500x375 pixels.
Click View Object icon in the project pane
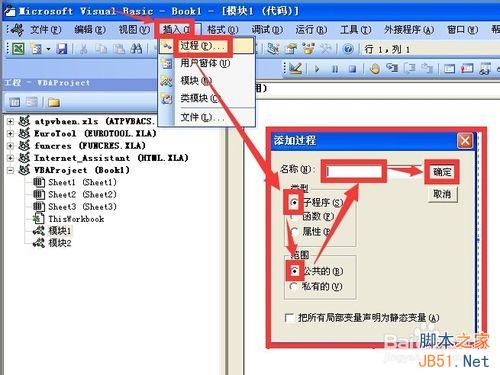(32, 102)
